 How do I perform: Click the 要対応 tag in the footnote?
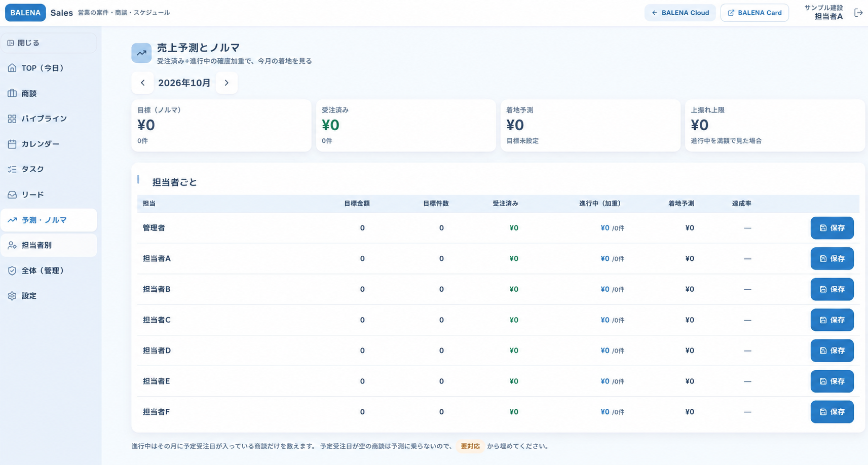[x=470, y=446]
